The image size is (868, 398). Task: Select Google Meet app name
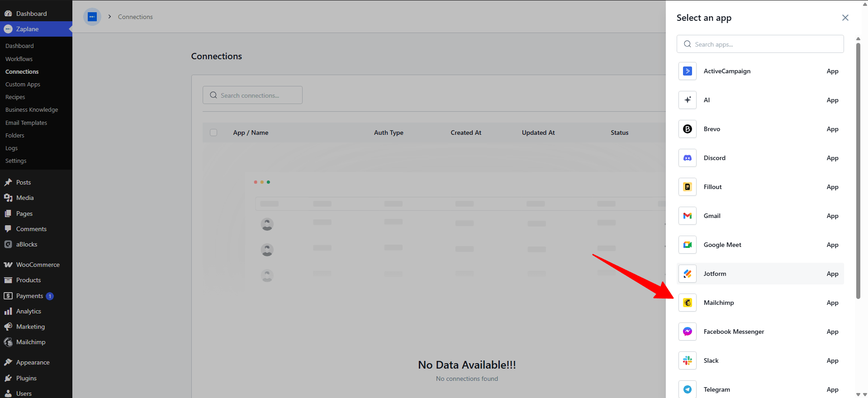click(x=722, y=245)
